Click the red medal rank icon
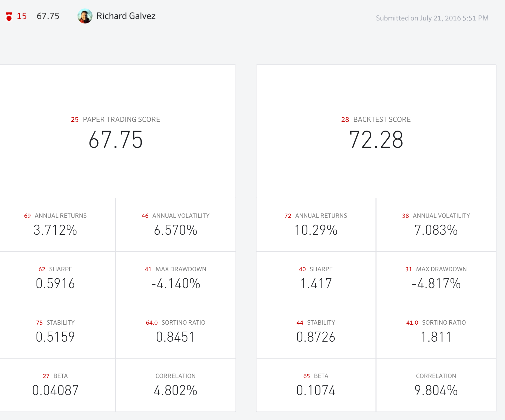The width and height of the screenshot is (505, 420). tap(9, 16)
